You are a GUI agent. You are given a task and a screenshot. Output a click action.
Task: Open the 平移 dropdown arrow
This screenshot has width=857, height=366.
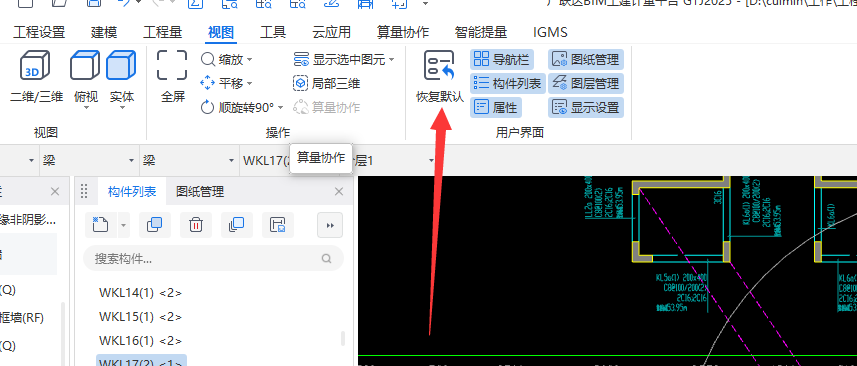click(x=250, y=83)
